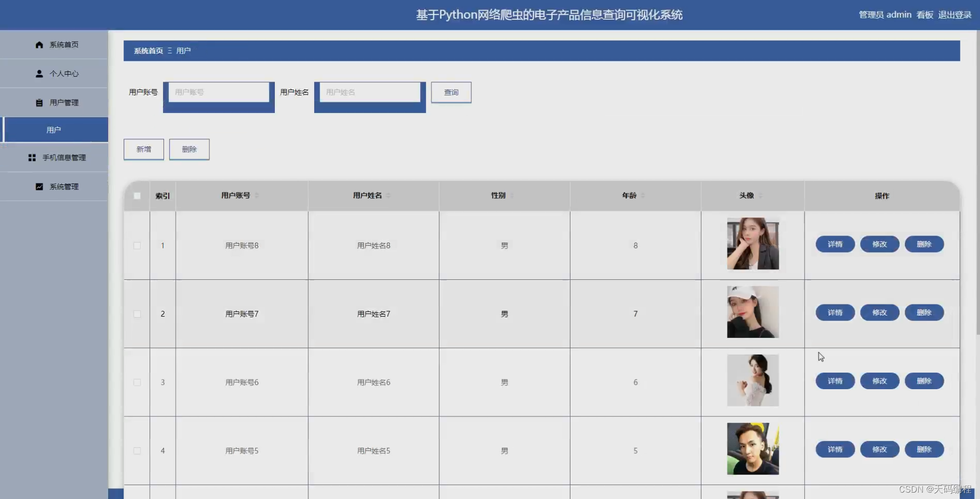Click 用户 in the breadcrumb
Viewport: 980px width, 499px height.
coord(183,51)
